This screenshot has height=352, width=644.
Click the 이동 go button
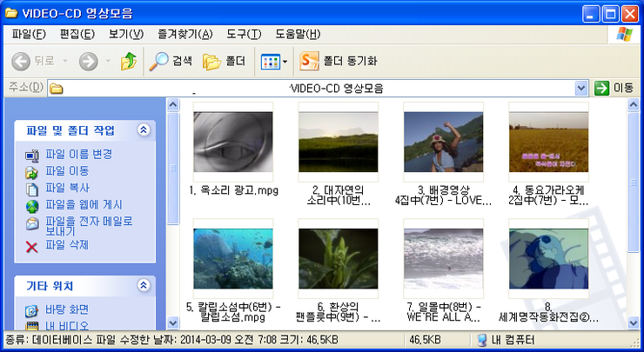(x=614, y=88)
